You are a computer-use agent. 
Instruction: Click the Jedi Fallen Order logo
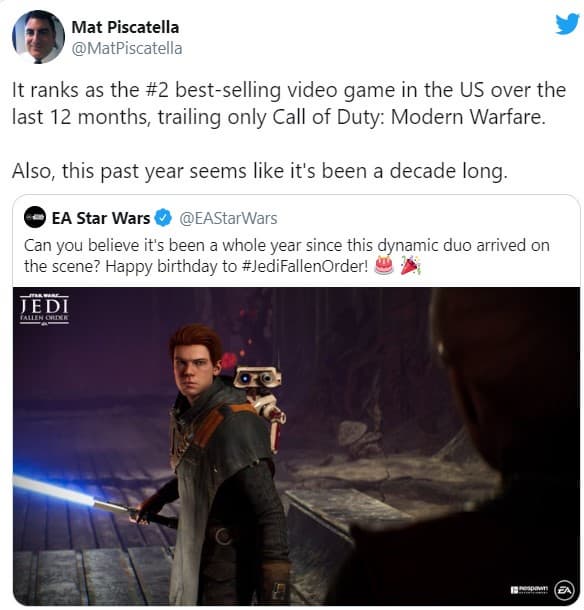tap(44, 309)
